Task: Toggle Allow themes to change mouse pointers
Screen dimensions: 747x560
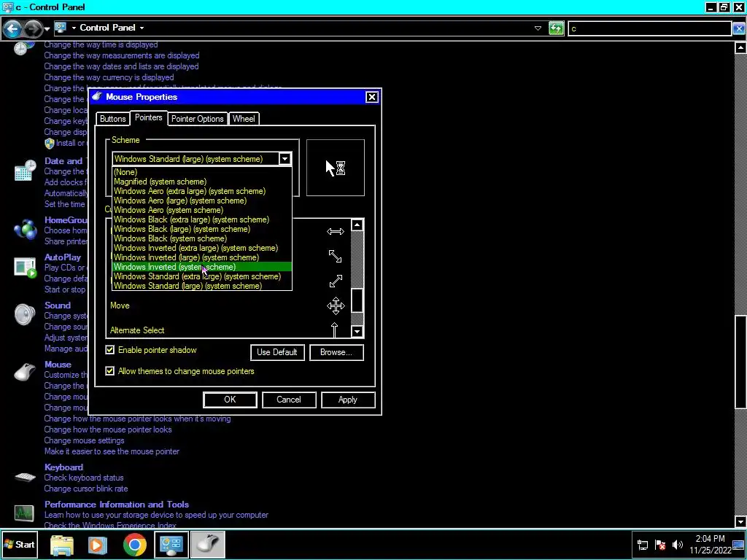Action: tap(110, 371)
